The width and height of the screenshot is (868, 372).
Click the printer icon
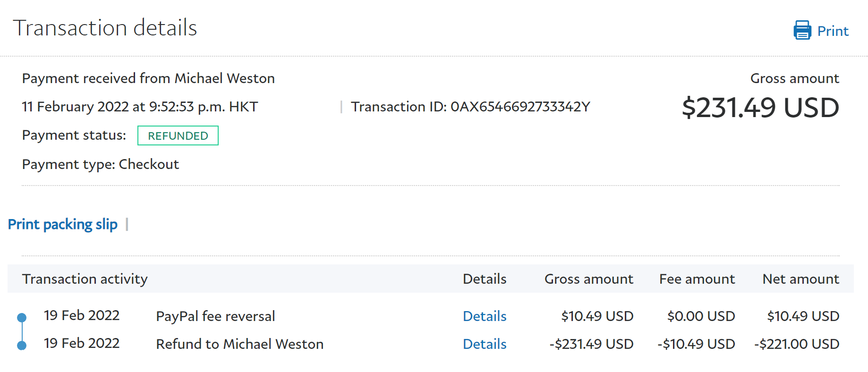click(x=802, y=30)
